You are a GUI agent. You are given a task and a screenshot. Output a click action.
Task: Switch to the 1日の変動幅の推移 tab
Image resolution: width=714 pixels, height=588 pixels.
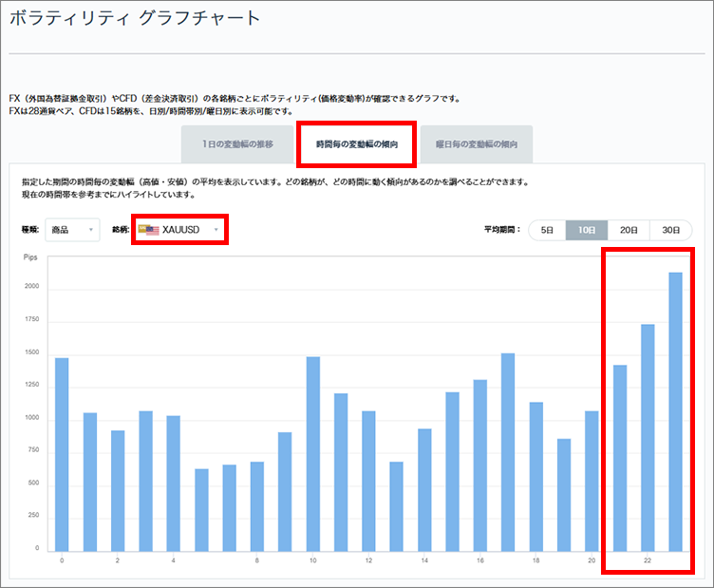(237, 144)
